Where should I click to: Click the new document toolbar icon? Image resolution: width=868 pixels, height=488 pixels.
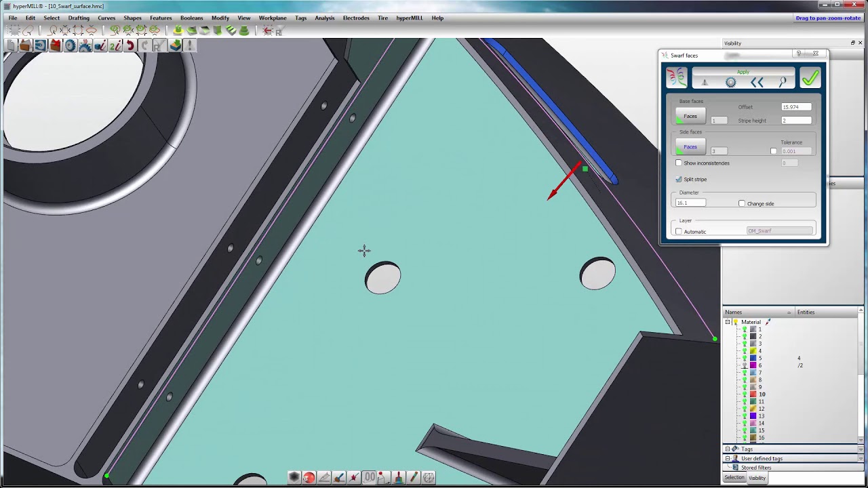(10, 45)
